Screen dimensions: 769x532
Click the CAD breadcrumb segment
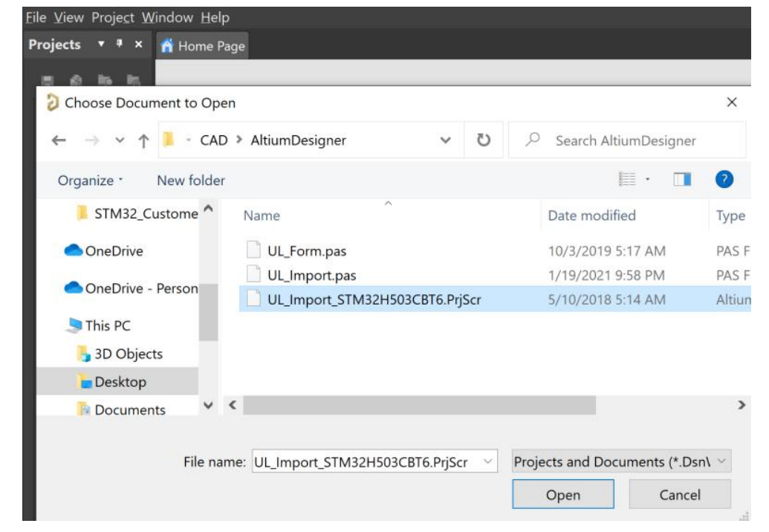(214, 140)
